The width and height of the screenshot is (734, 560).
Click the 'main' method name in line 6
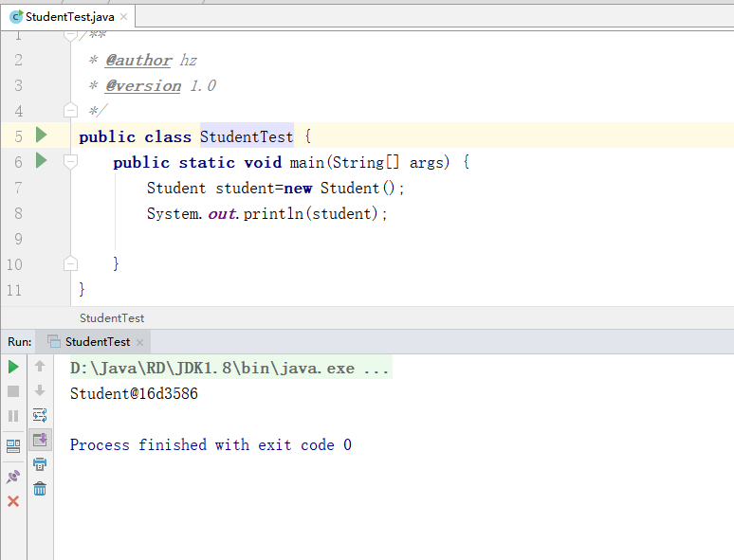(307, 162)
